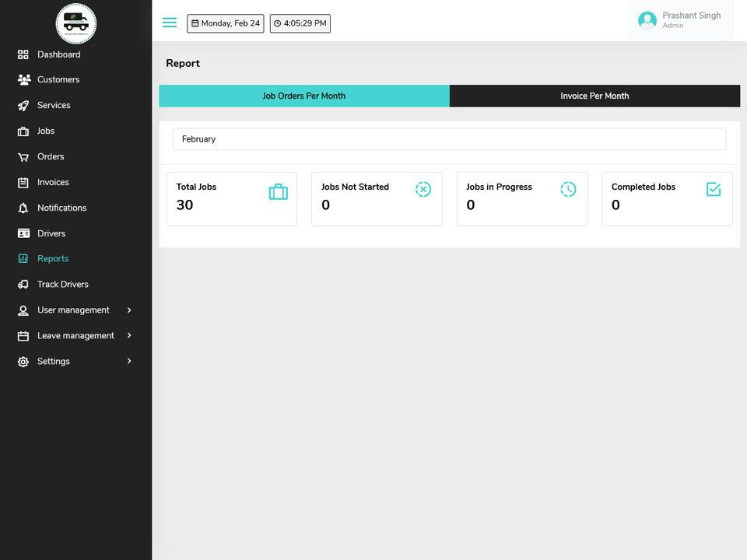Open Dashboard from sidebar grid icon
The image size is (747, 560).
[23, 54]
